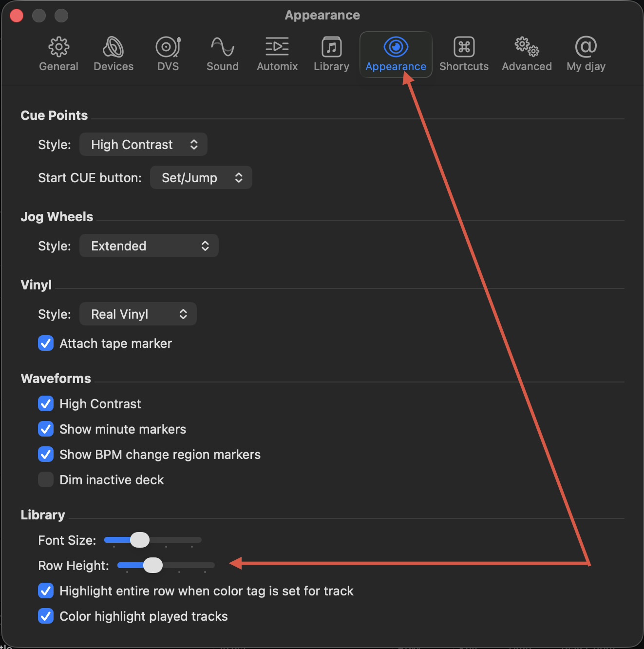Open the Automix preferences icon
644x649 pixels.
coord(277,47)
